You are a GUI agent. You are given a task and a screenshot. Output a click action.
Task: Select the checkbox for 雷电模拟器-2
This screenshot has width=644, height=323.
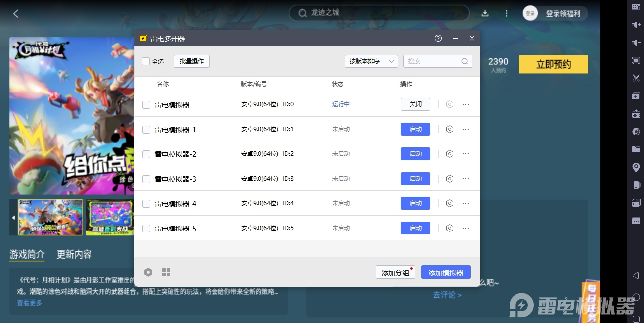click(x=146, y=153)
